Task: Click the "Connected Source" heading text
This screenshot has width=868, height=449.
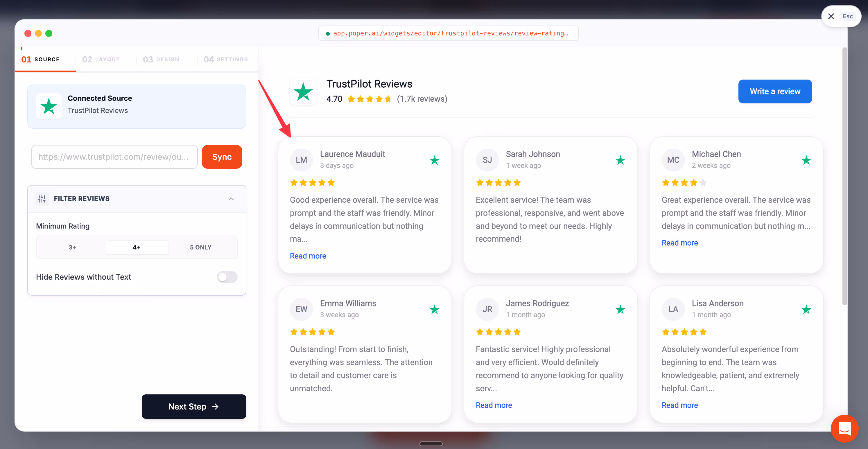Action: point(100,98)
